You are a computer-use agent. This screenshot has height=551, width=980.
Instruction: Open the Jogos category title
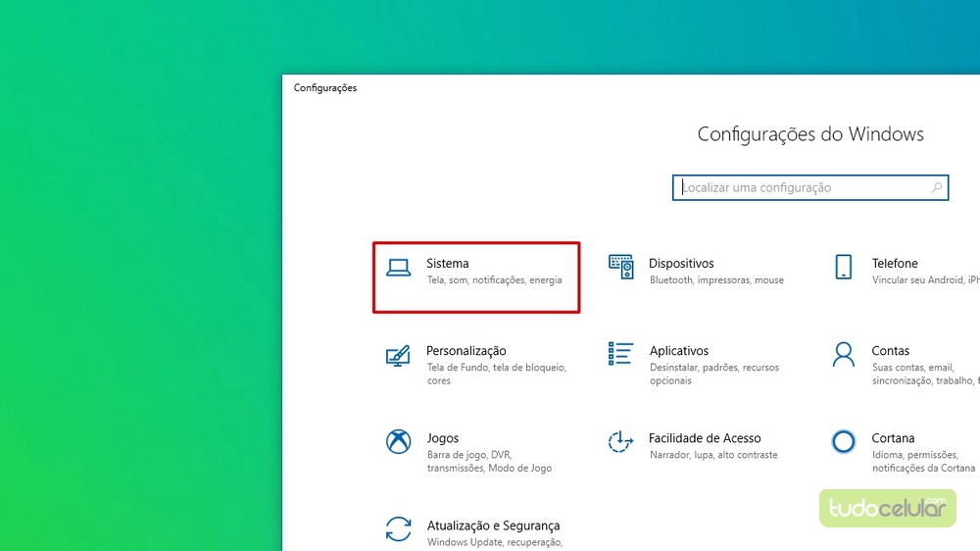pyautogui.click(x=443, y=438)
